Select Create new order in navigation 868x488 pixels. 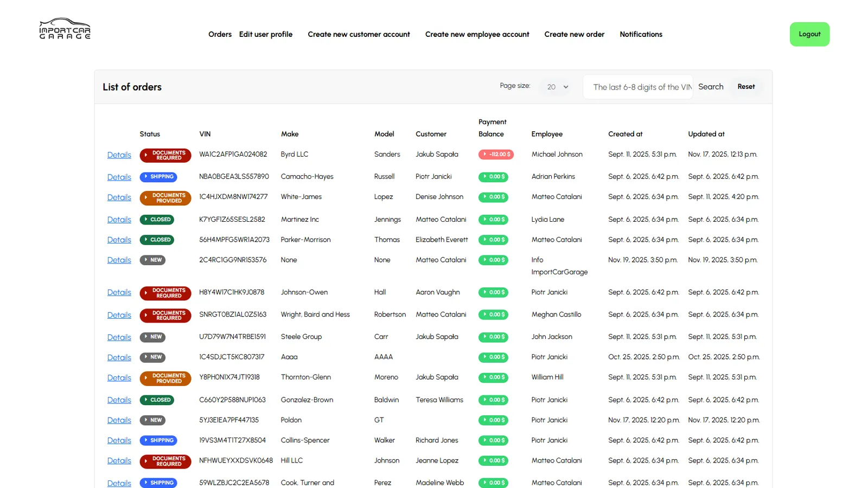574,34
